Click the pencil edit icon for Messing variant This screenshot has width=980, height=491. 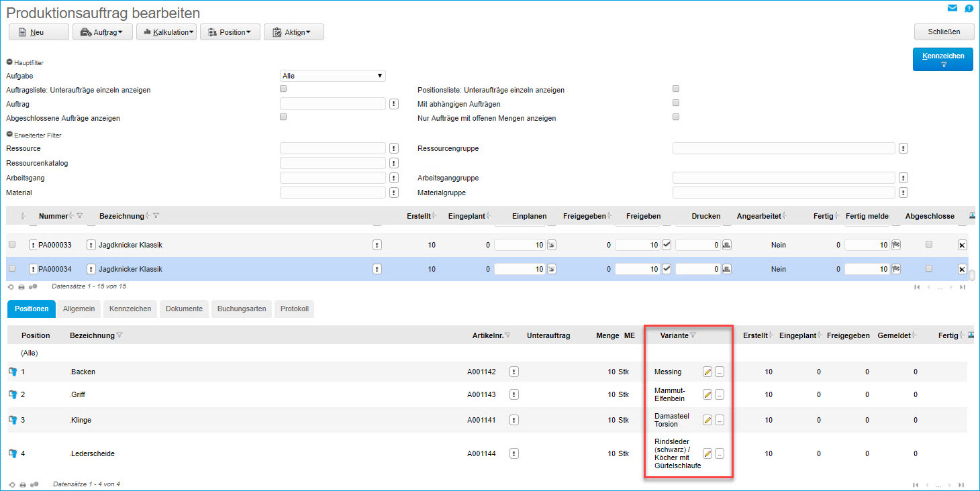pos(707,372)
